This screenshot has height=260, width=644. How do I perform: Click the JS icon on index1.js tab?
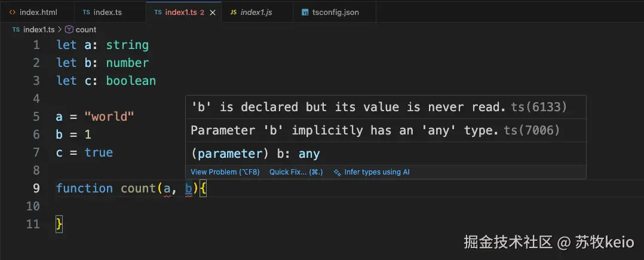[x=234, y=12]
